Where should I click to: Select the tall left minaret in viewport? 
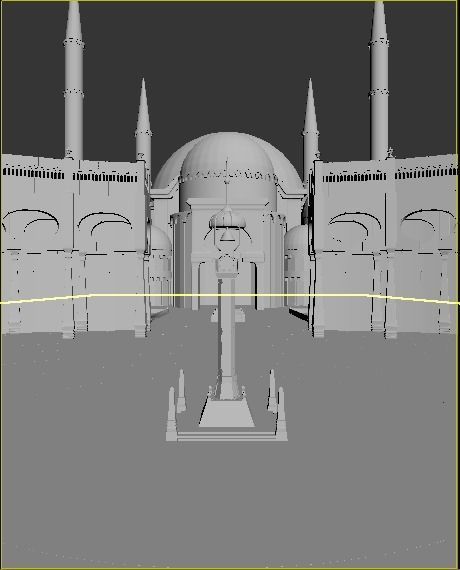(74, 80)
